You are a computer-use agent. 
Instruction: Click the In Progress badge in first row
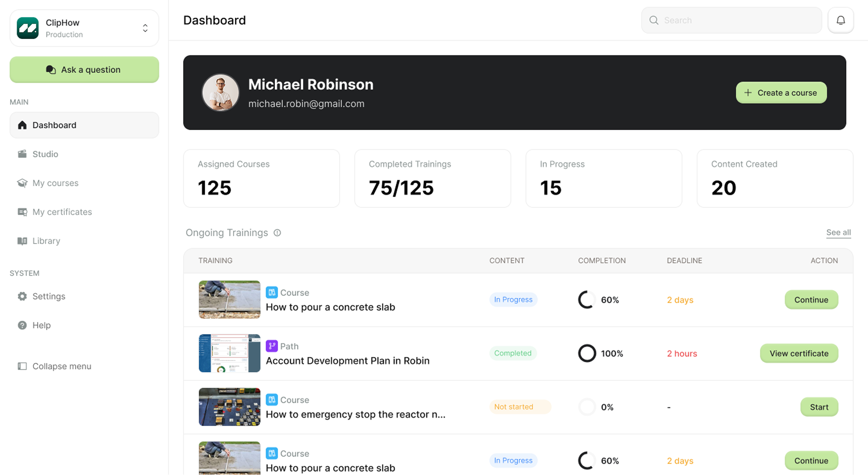point(513,299)
